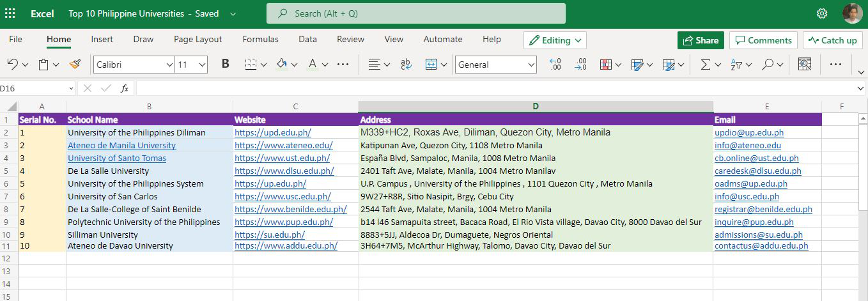Toggle bold formatting
This screenshot has width=868, height=301.
pyautogui.click(x=225, y=65)
